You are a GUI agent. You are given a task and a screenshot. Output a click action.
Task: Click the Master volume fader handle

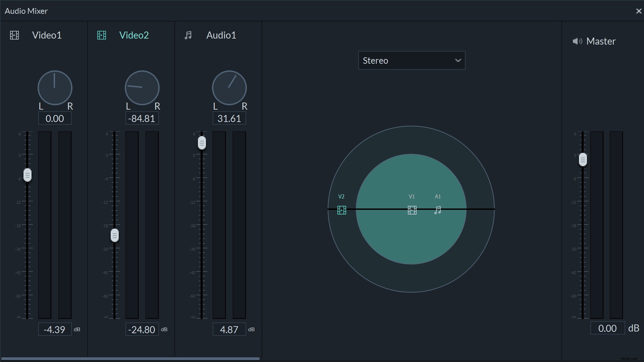pos(584,160)
